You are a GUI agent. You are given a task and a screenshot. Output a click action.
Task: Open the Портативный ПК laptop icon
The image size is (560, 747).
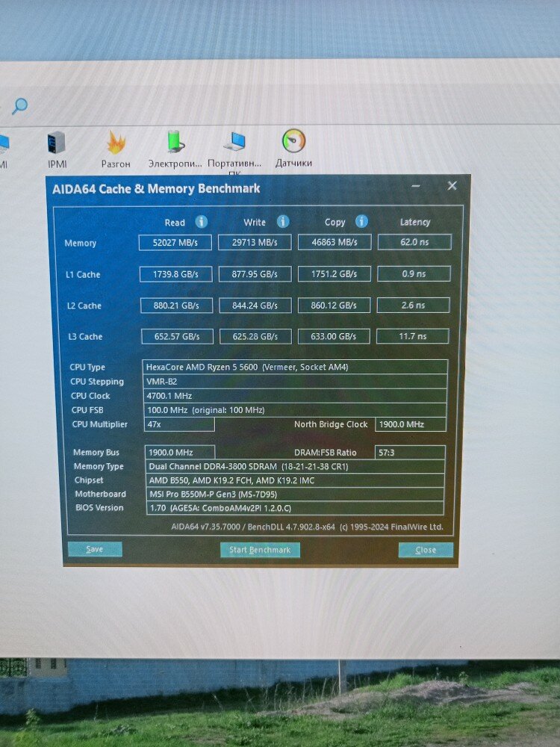[x=234, y=149]
